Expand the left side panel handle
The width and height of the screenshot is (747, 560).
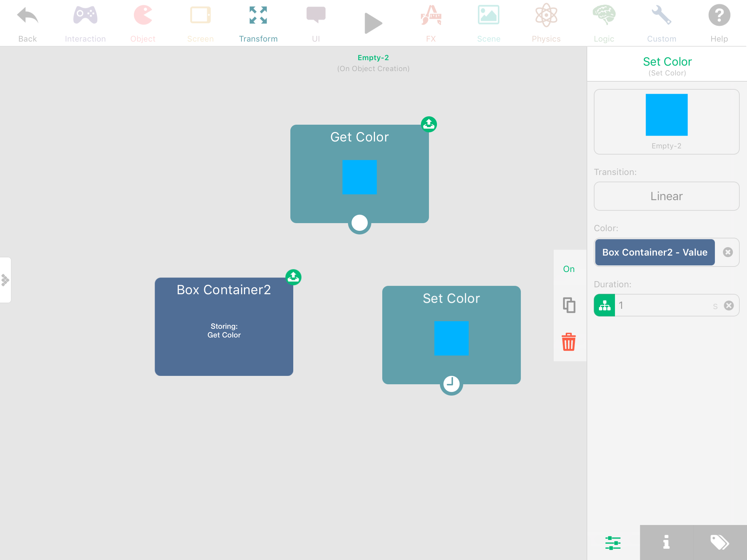(x=5, y=280)
